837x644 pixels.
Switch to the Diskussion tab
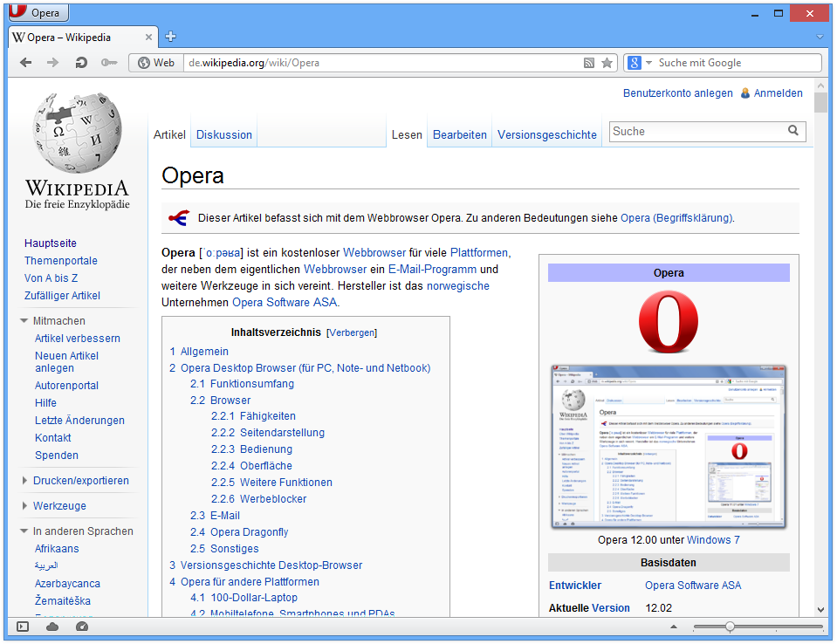224,134
